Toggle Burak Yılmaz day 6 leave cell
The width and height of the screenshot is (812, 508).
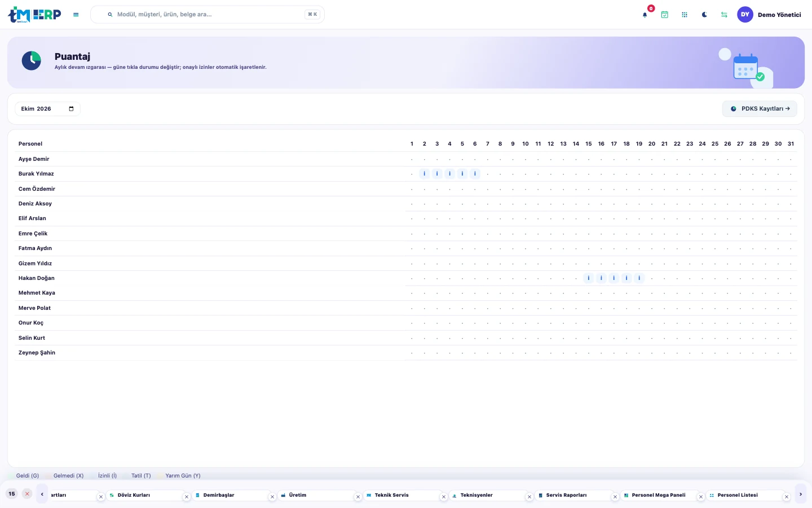[x=475, y=174]
